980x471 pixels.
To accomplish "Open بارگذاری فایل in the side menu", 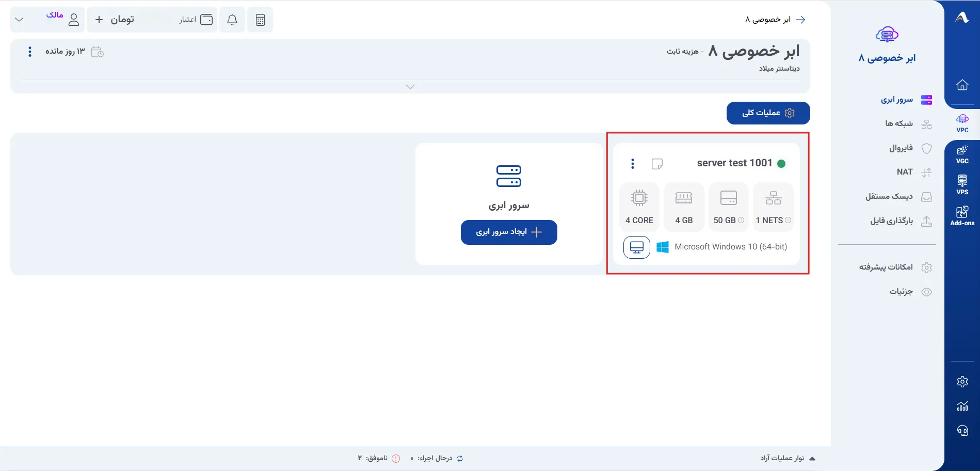I will tap(901, 221).
